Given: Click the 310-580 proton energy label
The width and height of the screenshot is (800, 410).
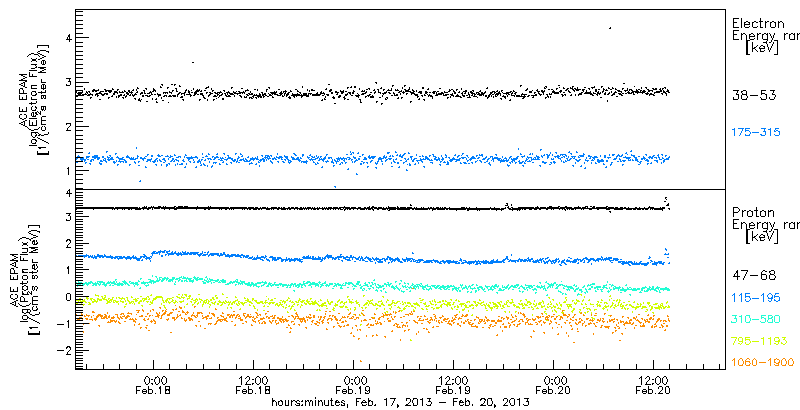Looking at the screenshot, I should pos(756,320).
